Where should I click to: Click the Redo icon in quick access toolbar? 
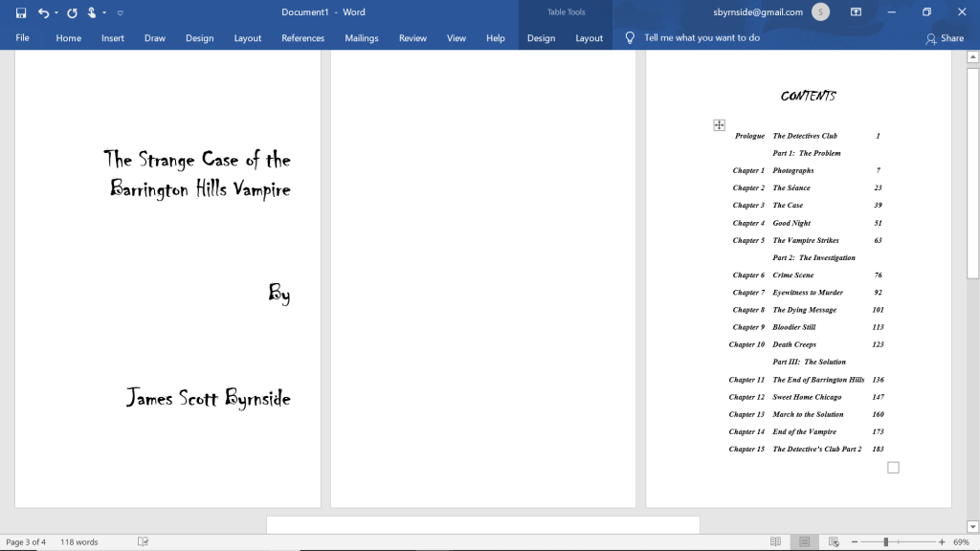point(72,12)
